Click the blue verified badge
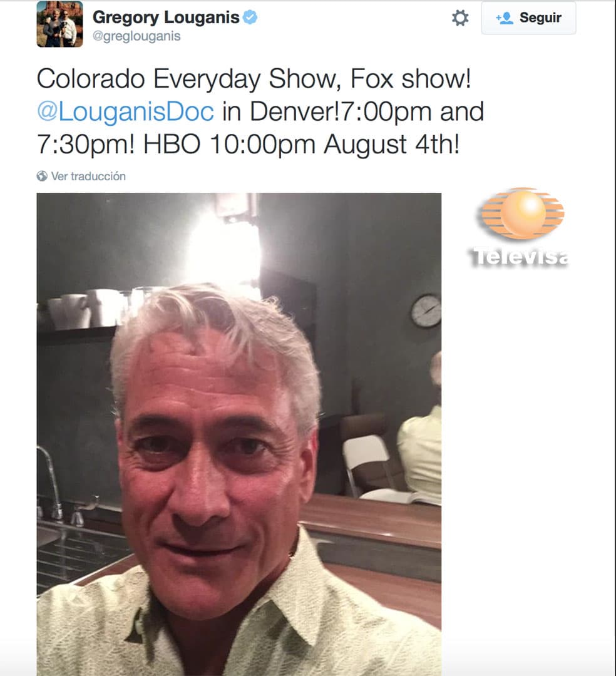Screen dimensions: 616x676 pos(250,18)
